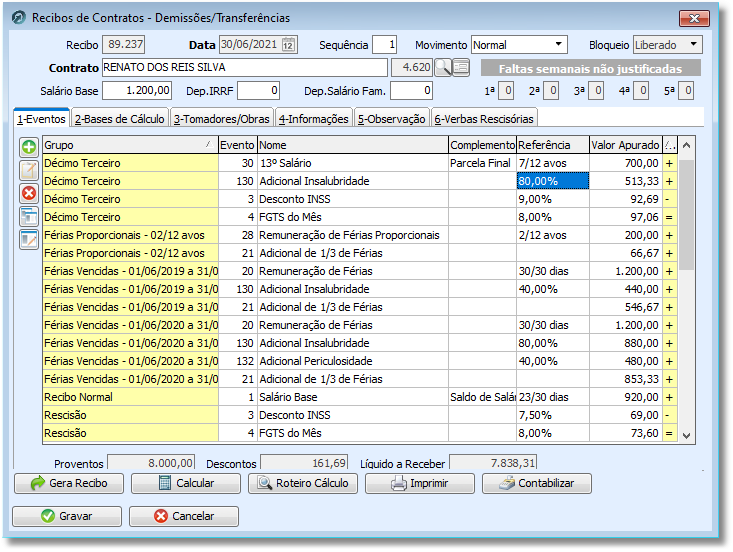Open the 4-Informações tab
This screenshot has height=552, width=733.
[313, 119]
